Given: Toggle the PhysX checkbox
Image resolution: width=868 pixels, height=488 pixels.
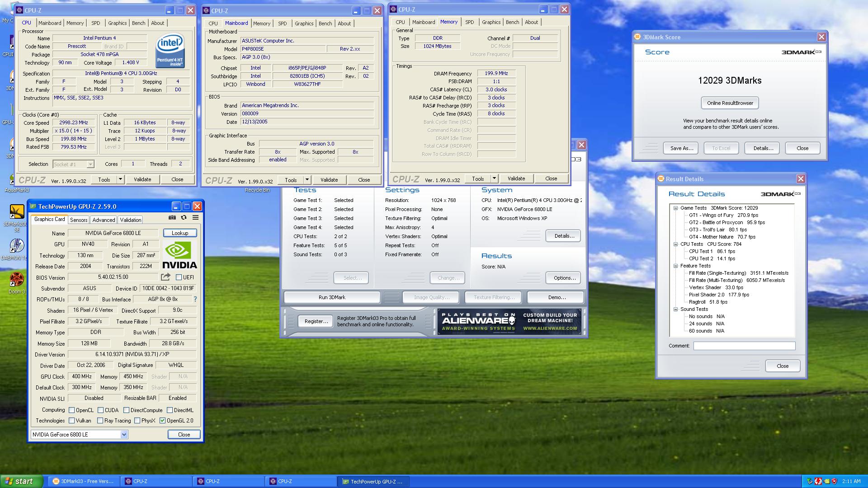Looking at the screenshot, I should [137, 421].
